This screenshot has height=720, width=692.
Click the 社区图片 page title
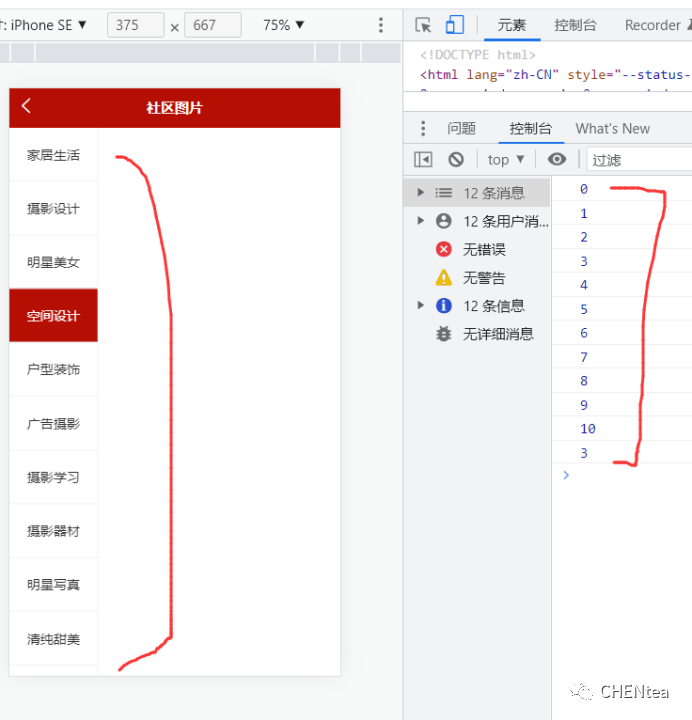coord(174,108)
